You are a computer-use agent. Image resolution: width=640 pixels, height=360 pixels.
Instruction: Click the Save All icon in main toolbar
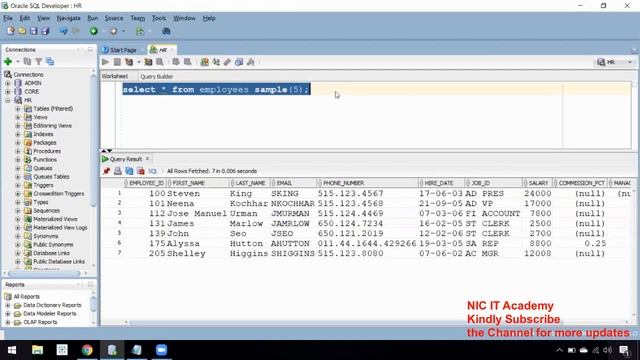[x=45, y=31]
